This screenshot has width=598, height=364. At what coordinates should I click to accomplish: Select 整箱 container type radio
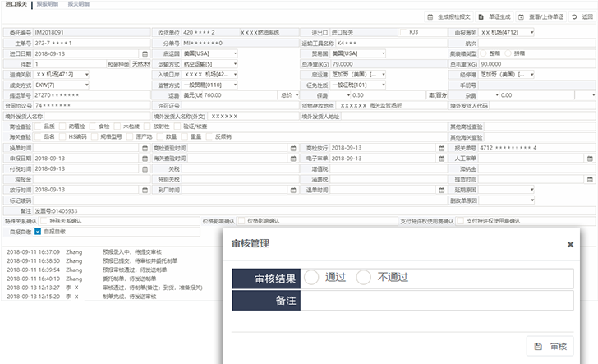click(483, 53)
